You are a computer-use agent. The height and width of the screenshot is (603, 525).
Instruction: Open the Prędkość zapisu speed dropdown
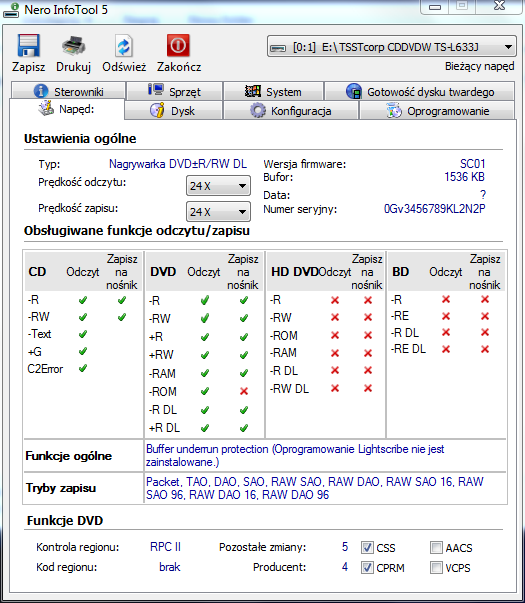(x=218, y=212)
